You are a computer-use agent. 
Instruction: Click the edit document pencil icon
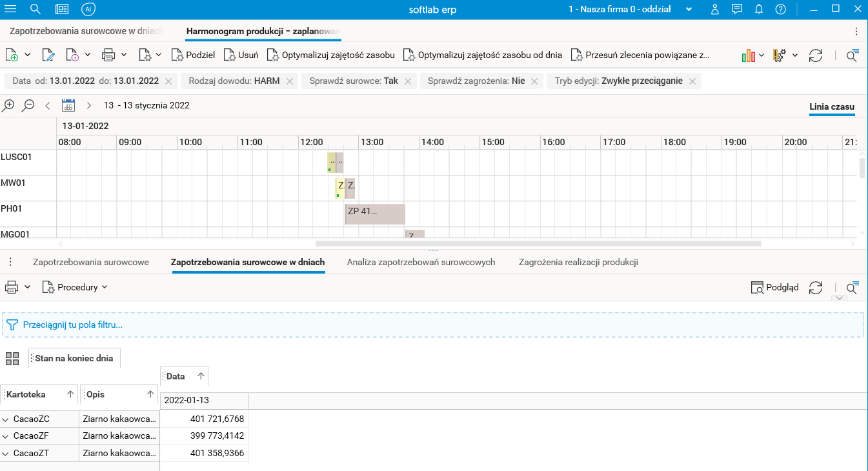pyautogui.click(x=48, y=55)
